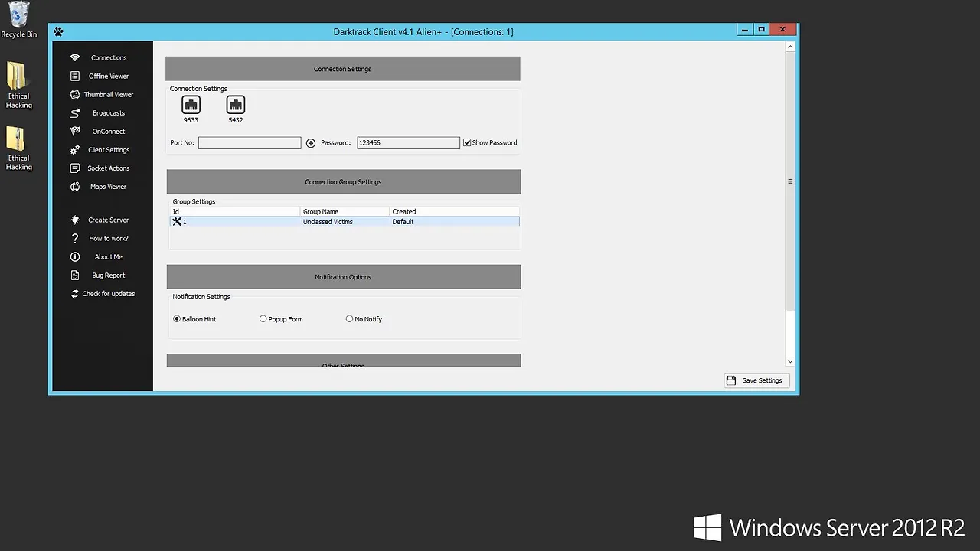
Task: Click the Darktrack paw icon in the title bar
Action: tap(59, 31)
